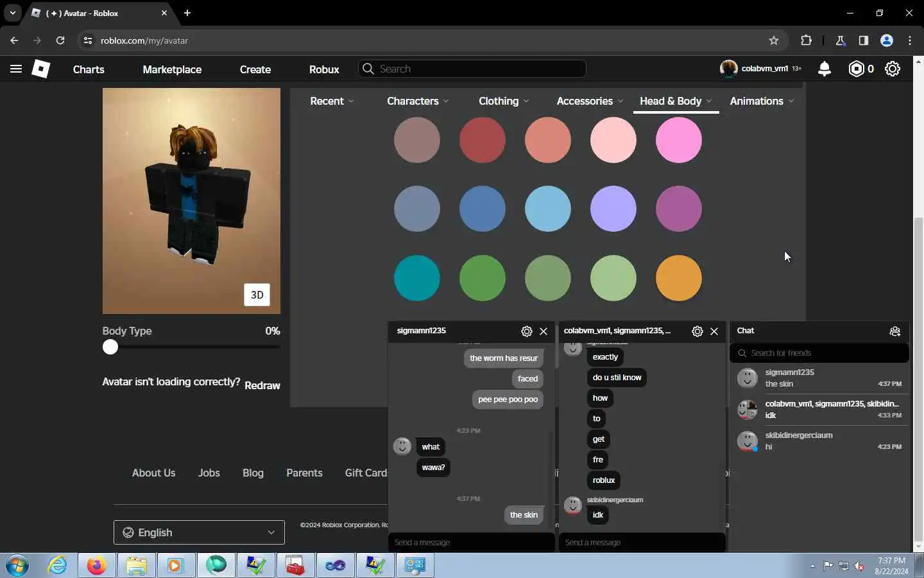Open Chrome Labs flask icon
This screenshot has width=924, height=578.
(841, 40)
